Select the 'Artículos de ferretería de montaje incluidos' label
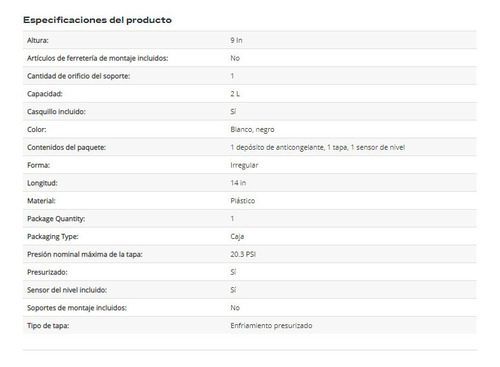This screenshot has height=367, width=500. pos(98,58)
